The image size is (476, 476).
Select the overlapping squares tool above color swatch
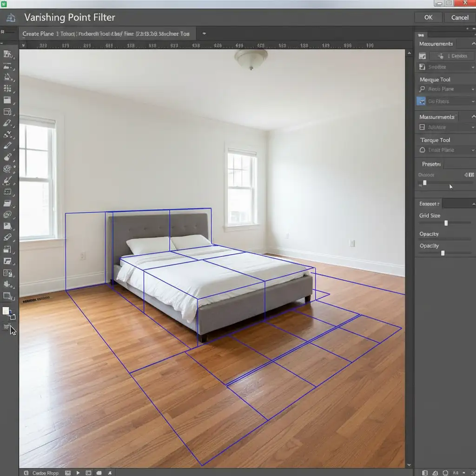(7, 296)
